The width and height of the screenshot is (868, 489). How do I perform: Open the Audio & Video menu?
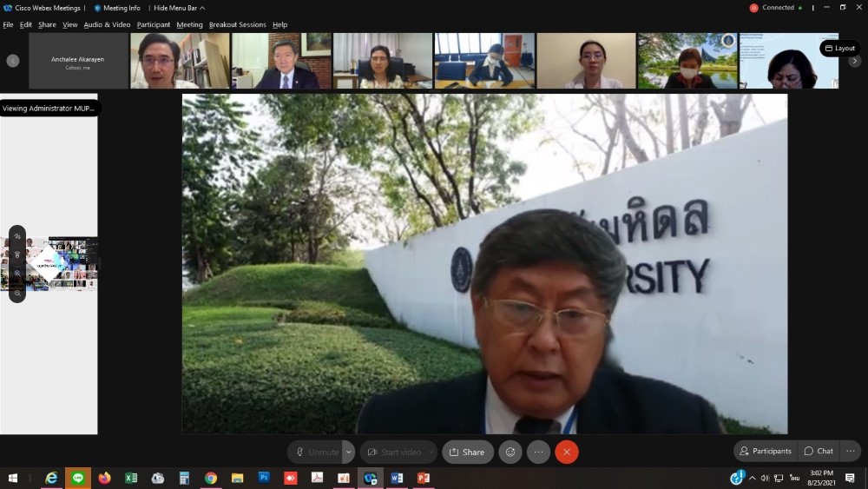pos(107,24)
